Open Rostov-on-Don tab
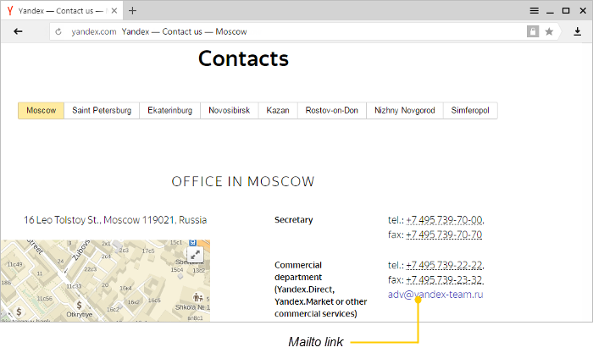 coord(332,110)
